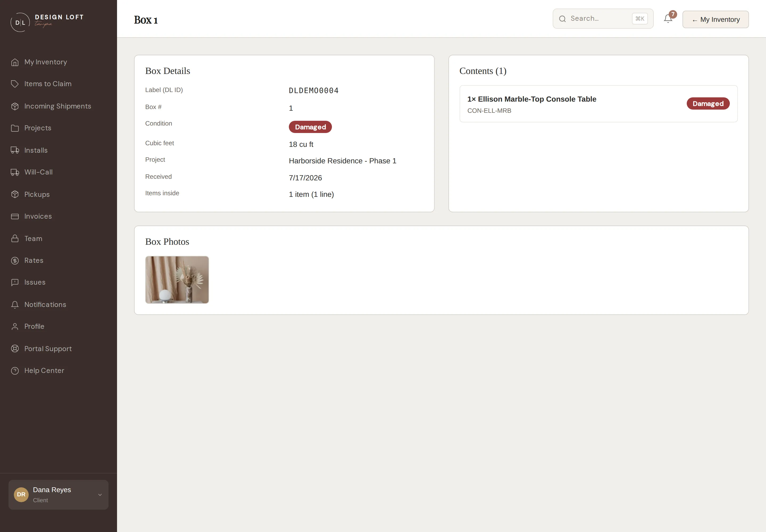Click the Profile person icon
The image size is (766, 532).
click(x=15, y=326)
